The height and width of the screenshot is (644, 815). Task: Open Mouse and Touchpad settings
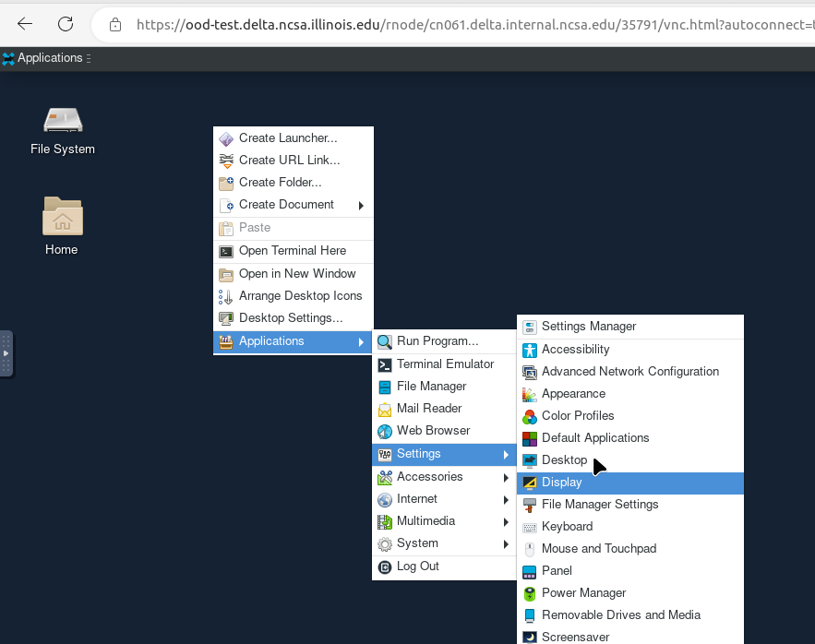click(x=598, y=548)
